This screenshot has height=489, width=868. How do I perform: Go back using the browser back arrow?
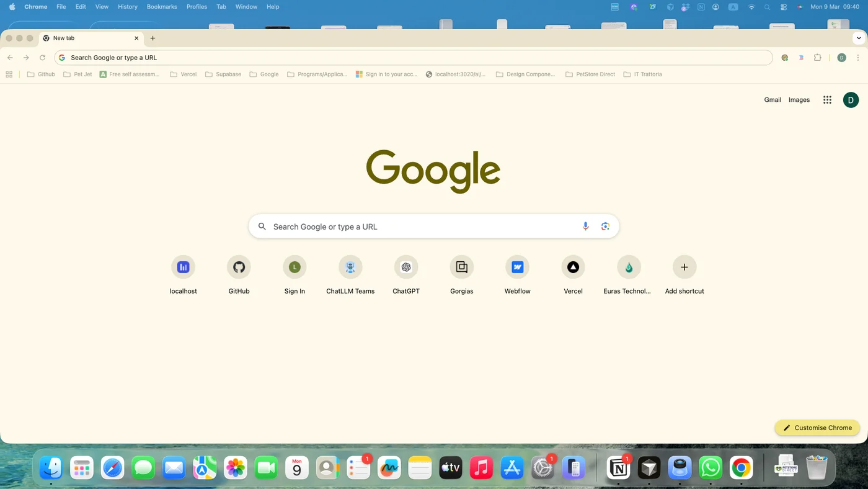(x=10, y=58)
